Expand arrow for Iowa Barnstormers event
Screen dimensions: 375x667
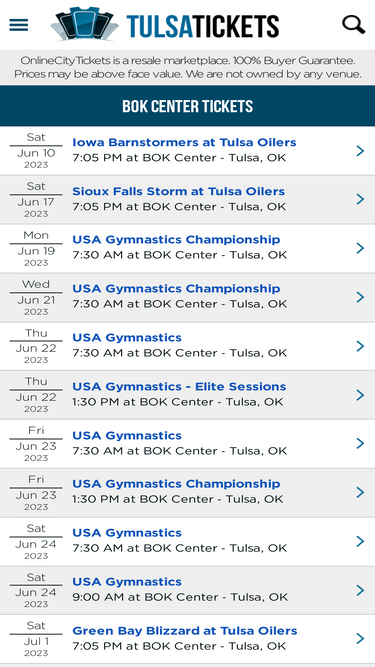tap(360, 151)
